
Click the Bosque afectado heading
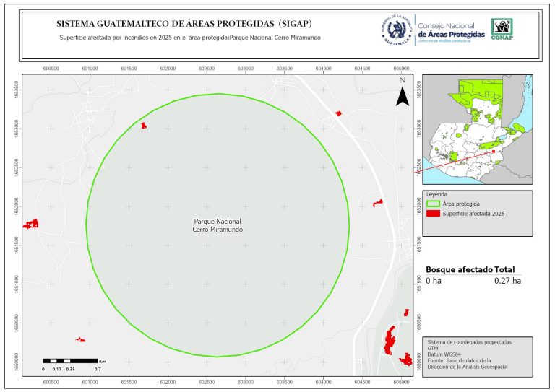coord(458,269)
